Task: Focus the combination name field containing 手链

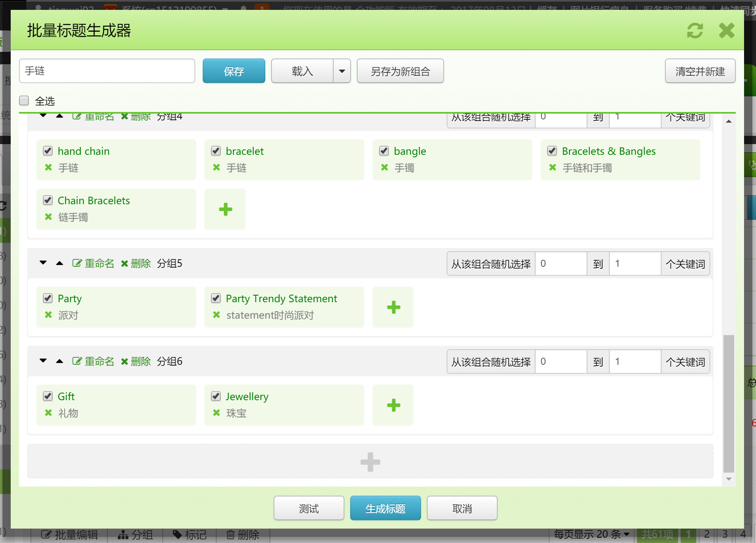Action: point(107,71)
